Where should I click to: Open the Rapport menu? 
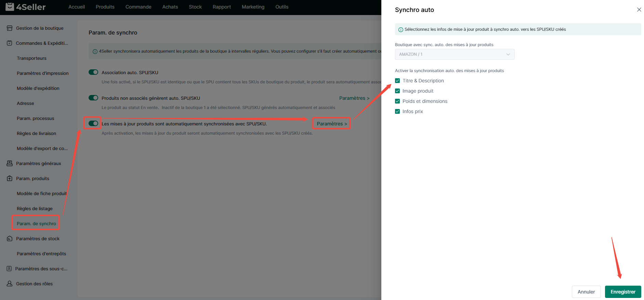222,7
